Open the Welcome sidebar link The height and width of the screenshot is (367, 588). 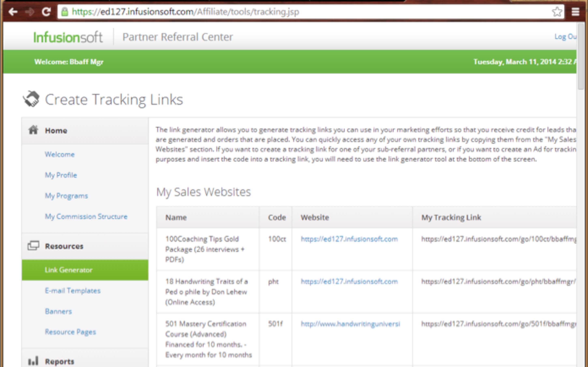(x=60, y=154)
